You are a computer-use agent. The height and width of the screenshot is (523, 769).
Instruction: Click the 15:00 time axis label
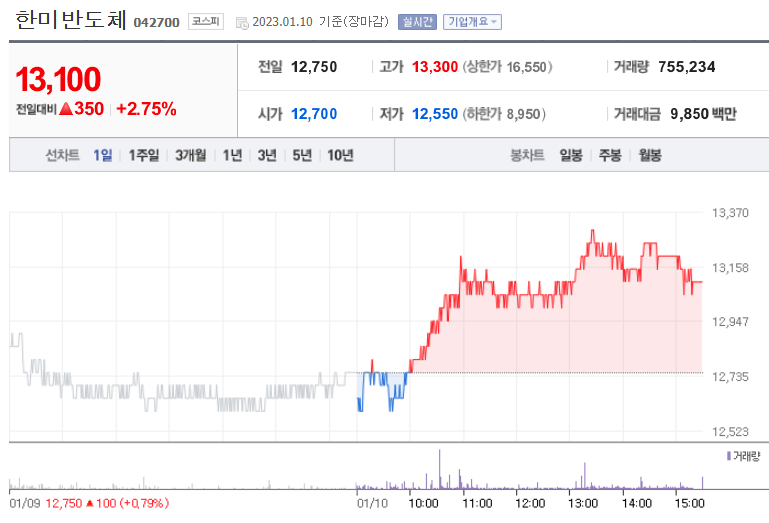point(690,503)
